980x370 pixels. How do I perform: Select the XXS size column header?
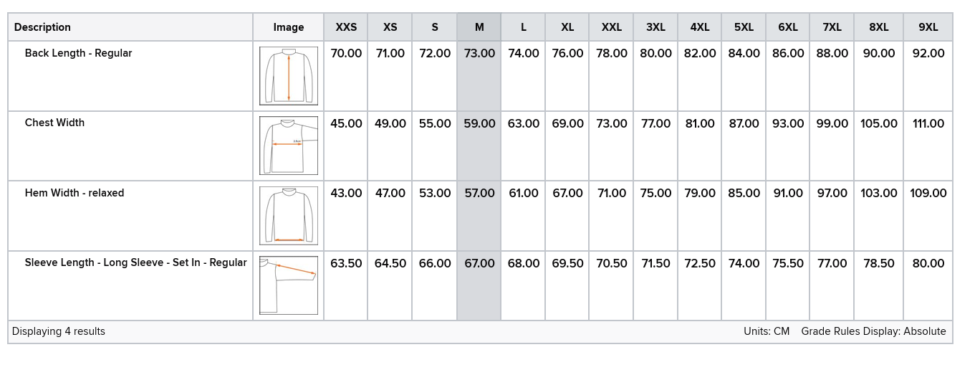pos(346,27)
